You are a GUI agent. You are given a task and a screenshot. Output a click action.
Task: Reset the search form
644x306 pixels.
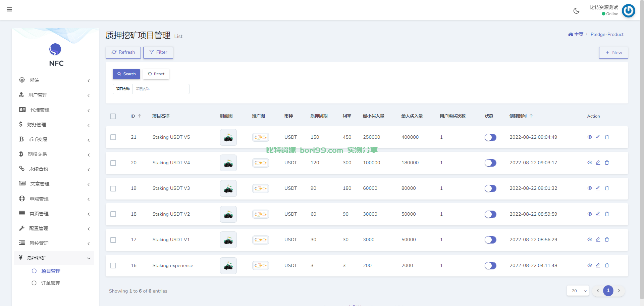pyautogui.click(x=156, y=74)
